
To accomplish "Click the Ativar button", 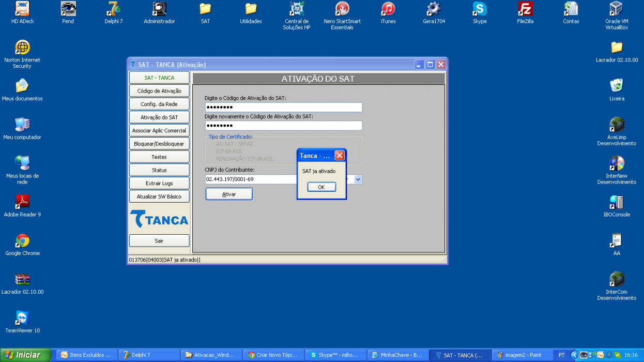I will click(x=229, y=194).
